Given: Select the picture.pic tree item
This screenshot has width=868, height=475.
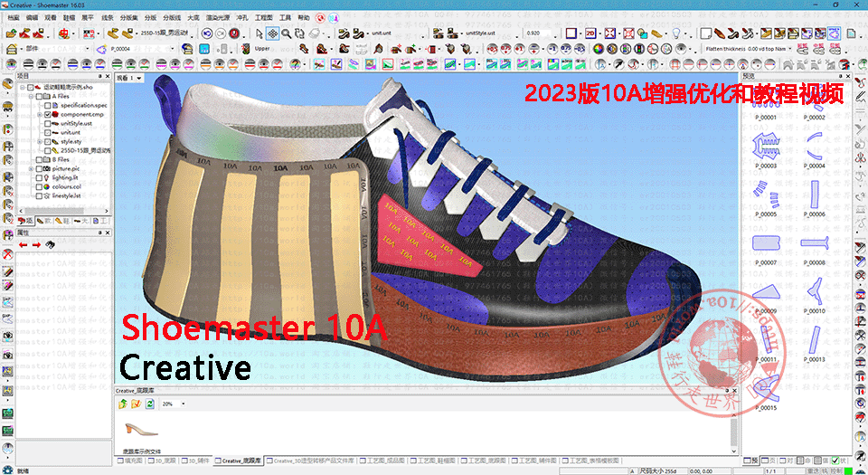Looking at the screenshot, I should point(65,169).
